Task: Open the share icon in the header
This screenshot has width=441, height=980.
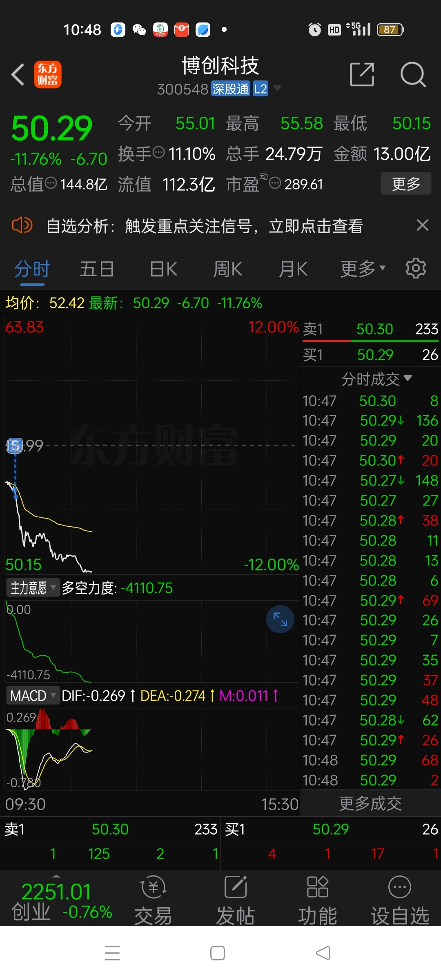Action: click(362, 74)
